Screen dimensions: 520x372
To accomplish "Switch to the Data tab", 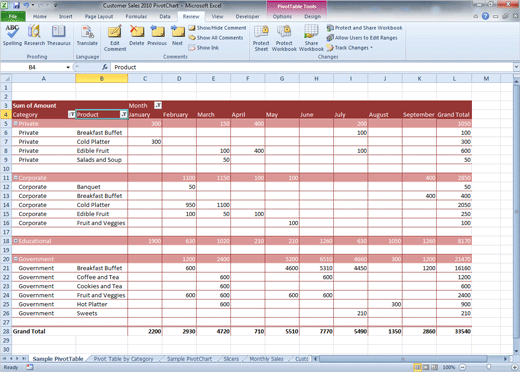I will coord(165,16).
